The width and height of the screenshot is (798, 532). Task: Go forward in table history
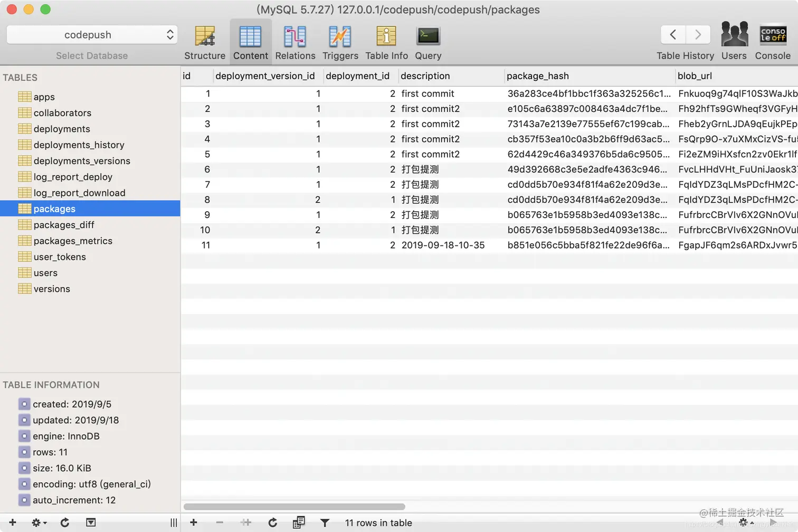[x=698, y=35]
